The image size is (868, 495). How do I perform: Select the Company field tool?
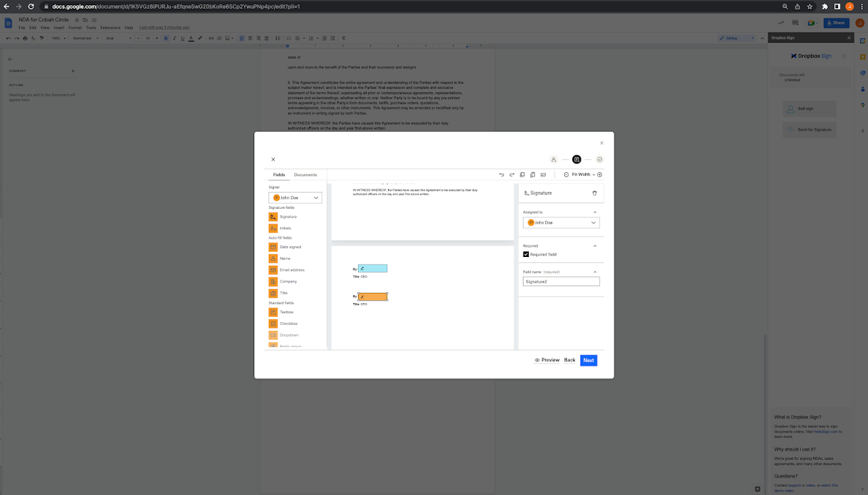click(288, 281)
